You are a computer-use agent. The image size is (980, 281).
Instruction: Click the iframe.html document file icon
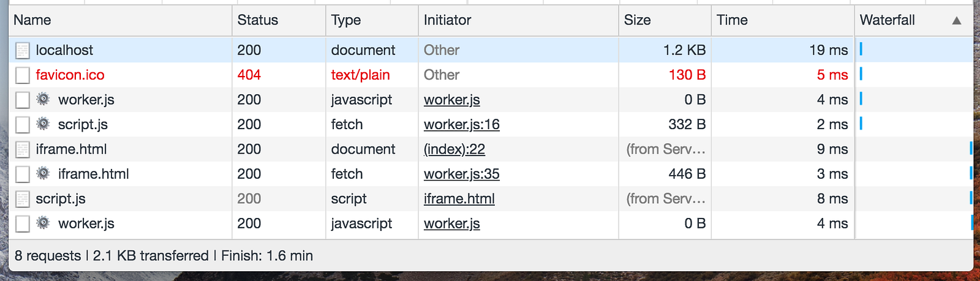click(23, 149)
